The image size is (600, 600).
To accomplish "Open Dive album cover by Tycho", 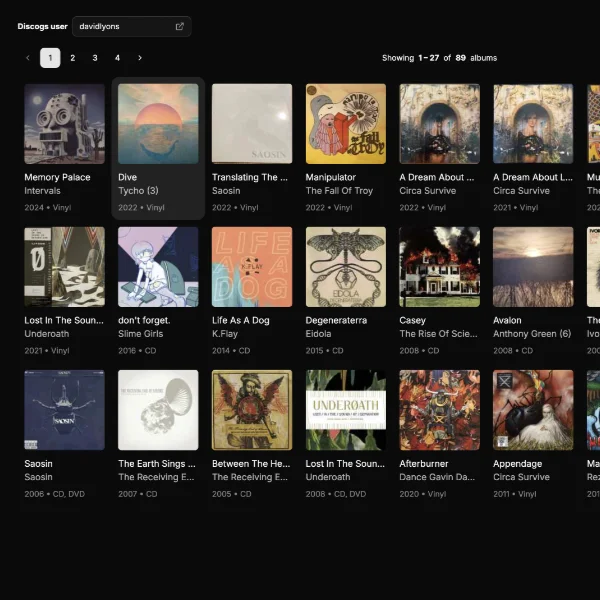I will [158, 124].
